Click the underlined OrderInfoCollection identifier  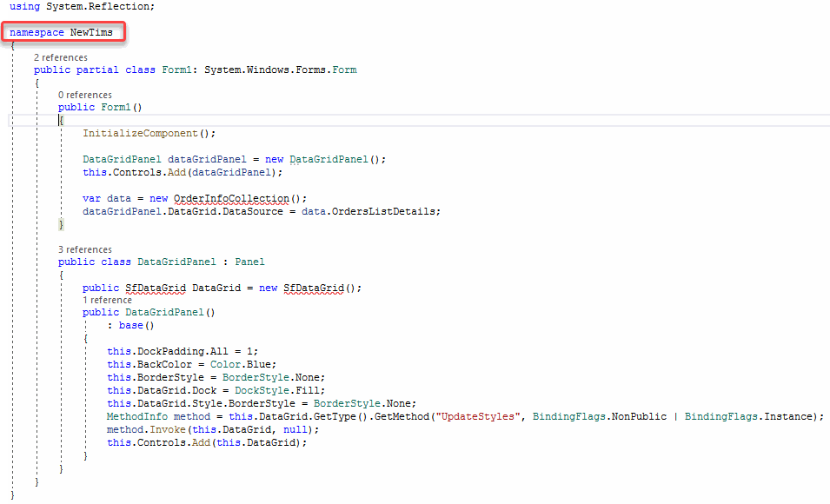[x=231, y=198]
